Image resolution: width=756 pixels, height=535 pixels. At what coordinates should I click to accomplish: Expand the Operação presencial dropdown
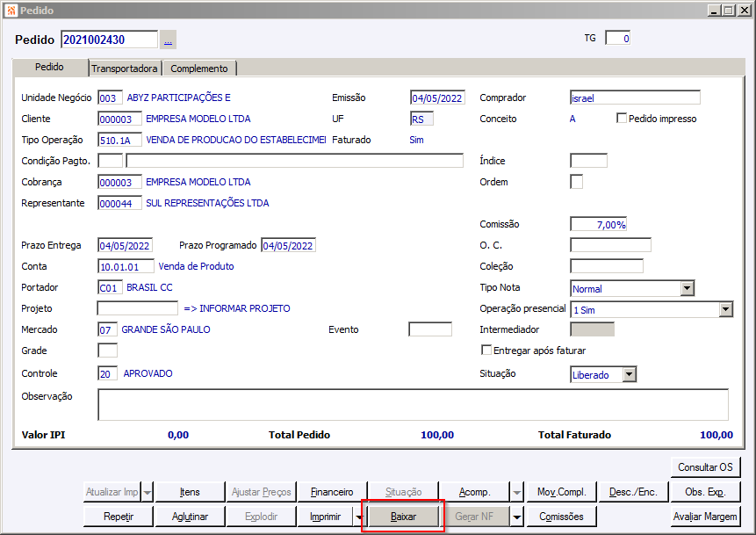point(725,309)
